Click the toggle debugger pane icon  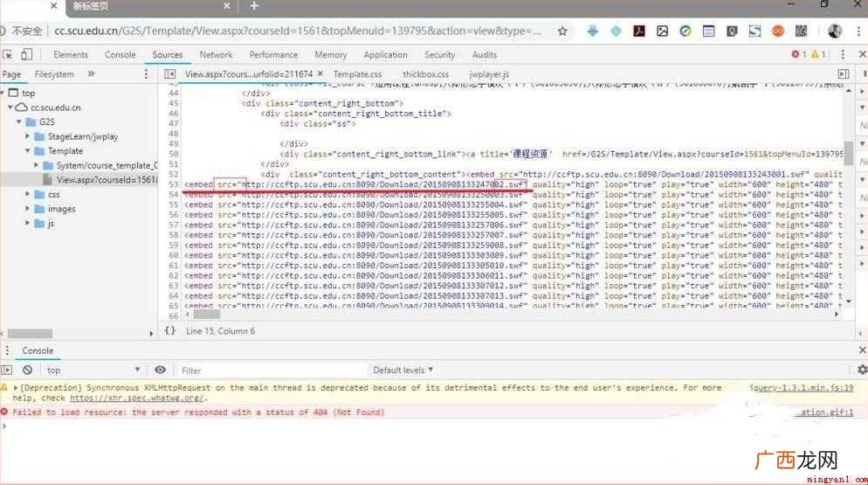point(843,73)
